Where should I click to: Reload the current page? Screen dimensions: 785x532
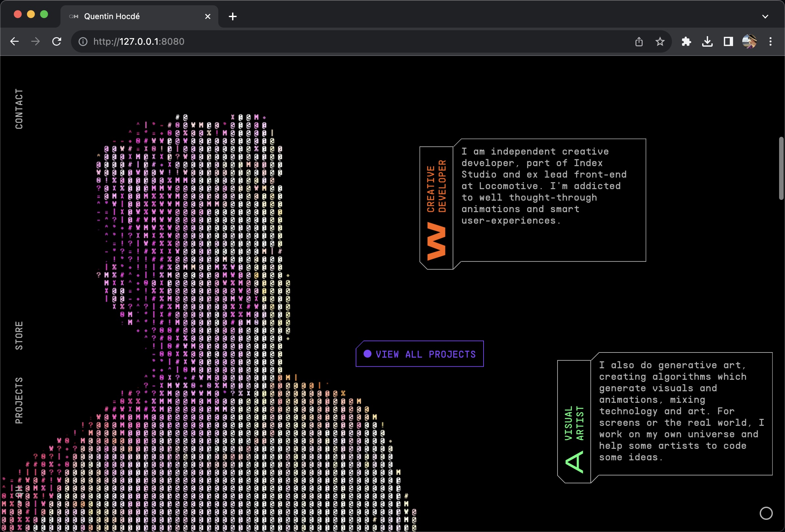click(57, 41)
